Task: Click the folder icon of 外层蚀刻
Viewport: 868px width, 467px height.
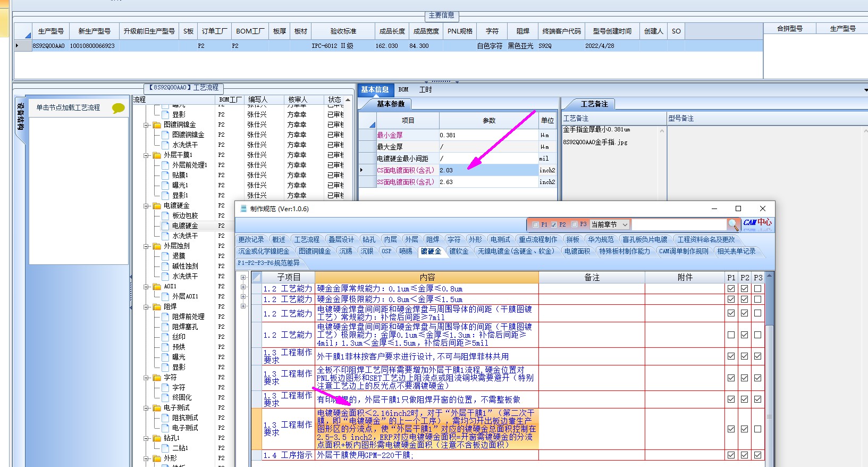Action: [157, 246]
